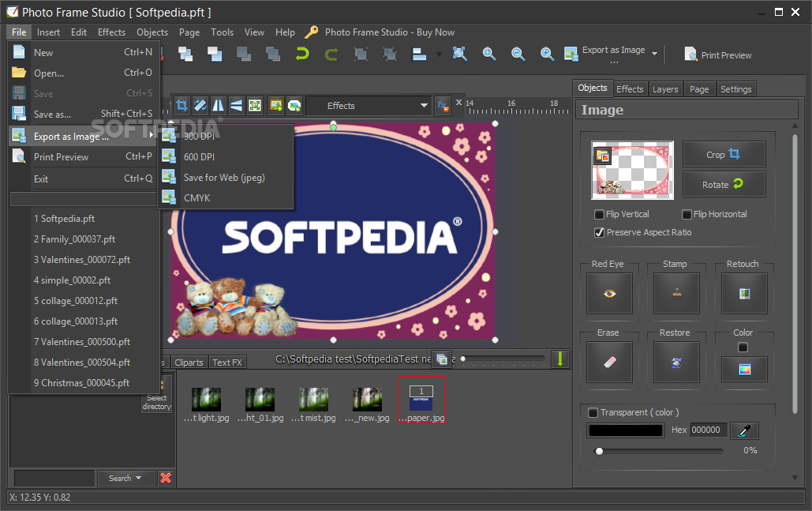812x511 pixels.
Task: Select the Restore brush tool
Action: coord(676,363)
